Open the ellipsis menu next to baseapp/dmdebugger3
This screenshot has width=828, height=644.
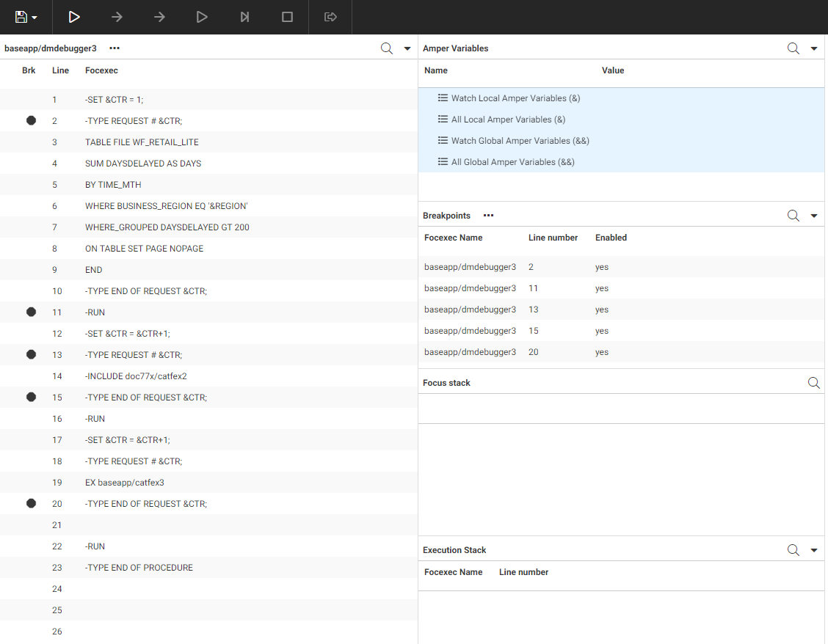[x=115, y=48]
